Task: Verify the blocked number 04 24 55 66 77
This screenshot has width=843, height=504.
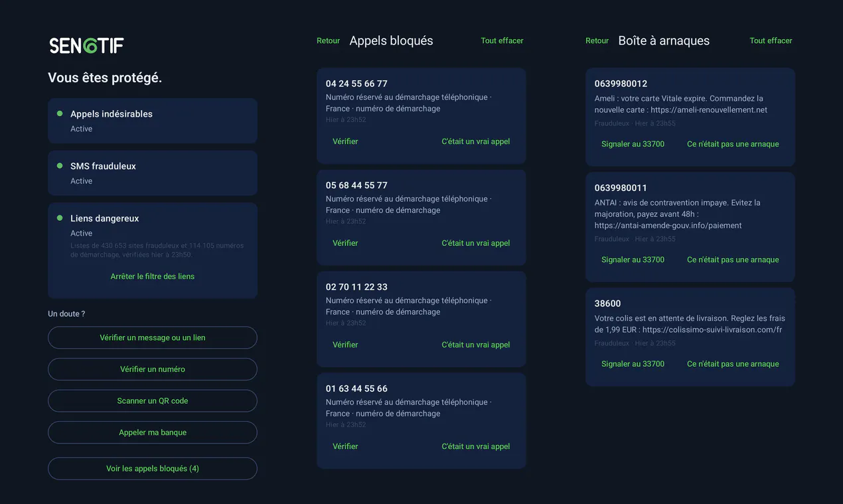Action: tap(345, 141)
